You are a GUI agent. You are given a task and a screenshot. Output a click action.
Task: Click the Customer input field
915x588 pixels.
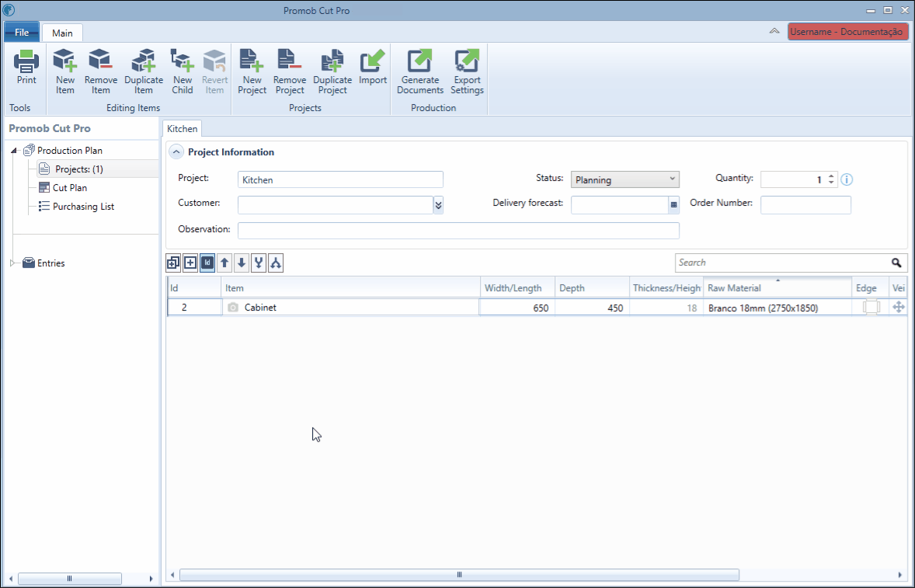(x=336, y=205)
